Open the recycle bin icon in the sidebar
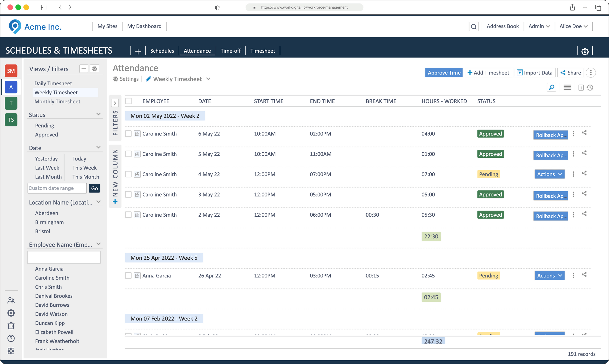 [x=11, y=325]
